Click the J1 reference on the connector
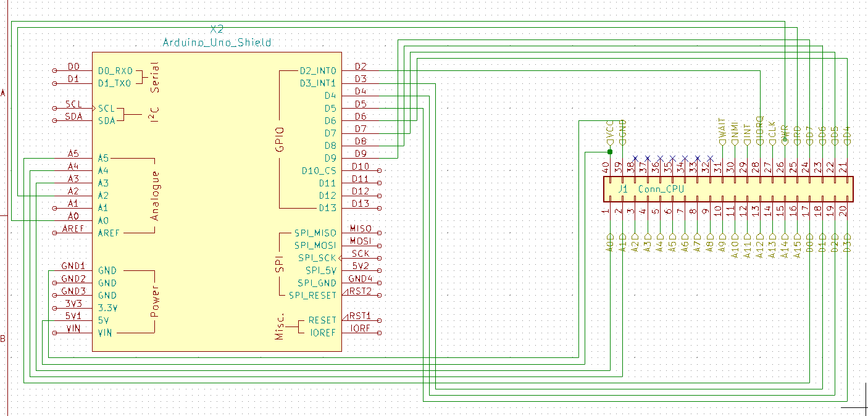The image size is (868, 416). (x=623, y=189)
